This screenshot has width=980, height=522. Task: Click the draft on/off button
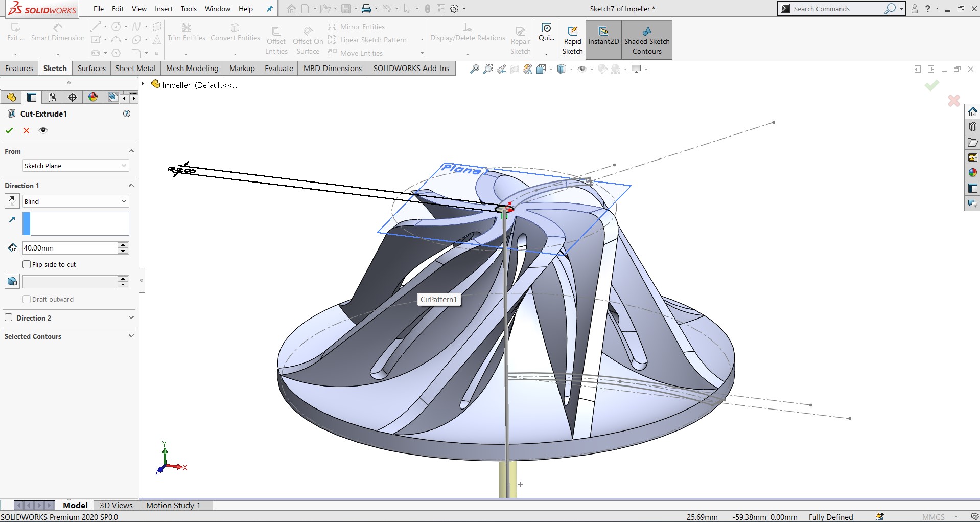(x=12, y=281)
